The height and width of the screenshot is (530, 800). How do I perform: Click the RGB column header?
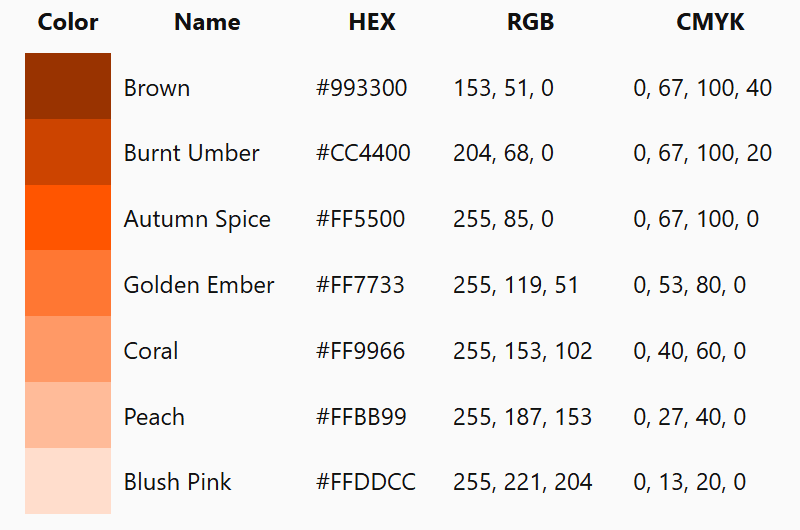pos(531,22)
